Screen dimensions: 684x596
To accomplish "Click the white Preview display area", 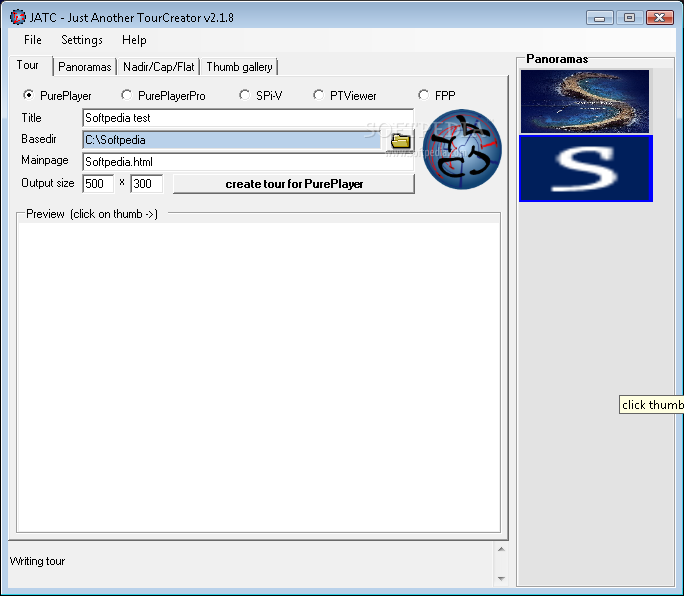I will tap(258, 377).
